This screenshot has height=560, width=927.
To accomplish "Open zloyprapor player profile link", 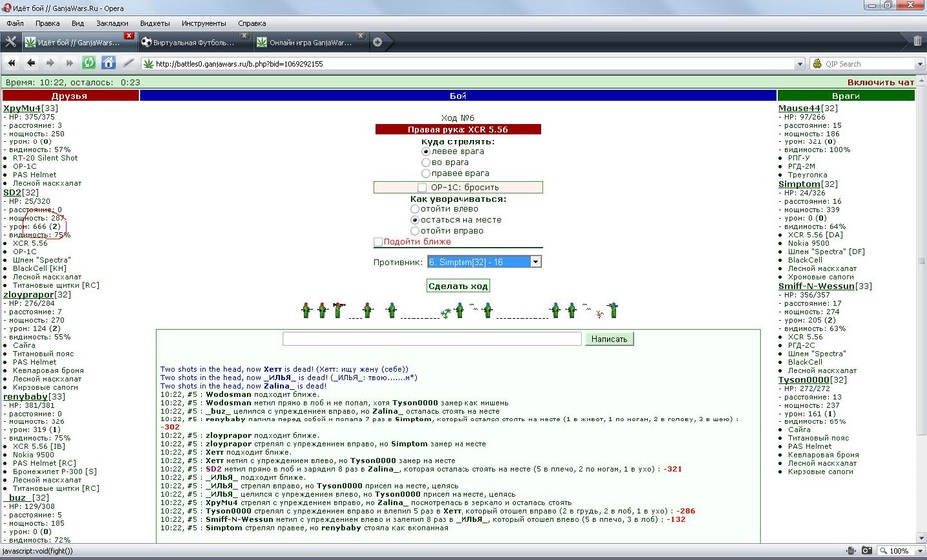I will tap(28, 294).
